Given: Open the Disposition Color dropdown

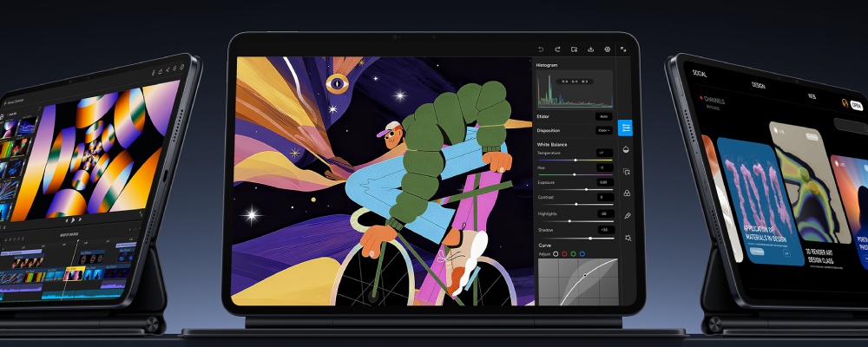Looking at the screenshot, I should [604, 131].
